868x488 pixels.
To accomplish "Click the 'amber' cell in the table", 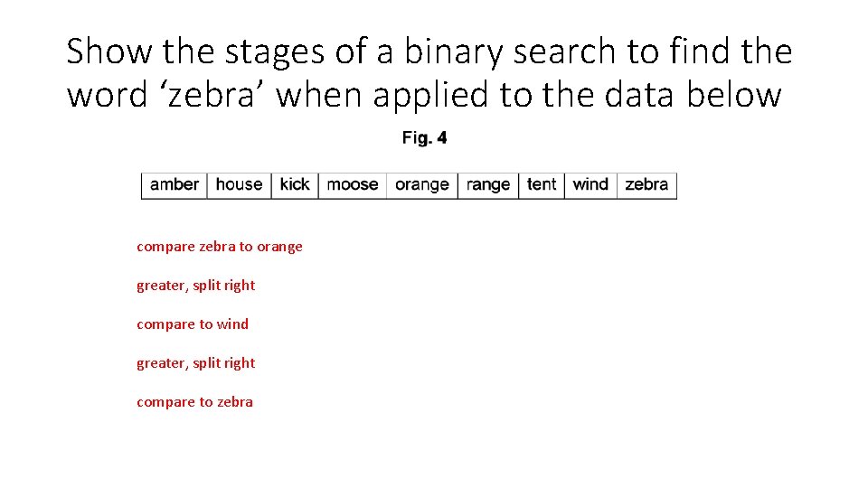I will [175, 184].
